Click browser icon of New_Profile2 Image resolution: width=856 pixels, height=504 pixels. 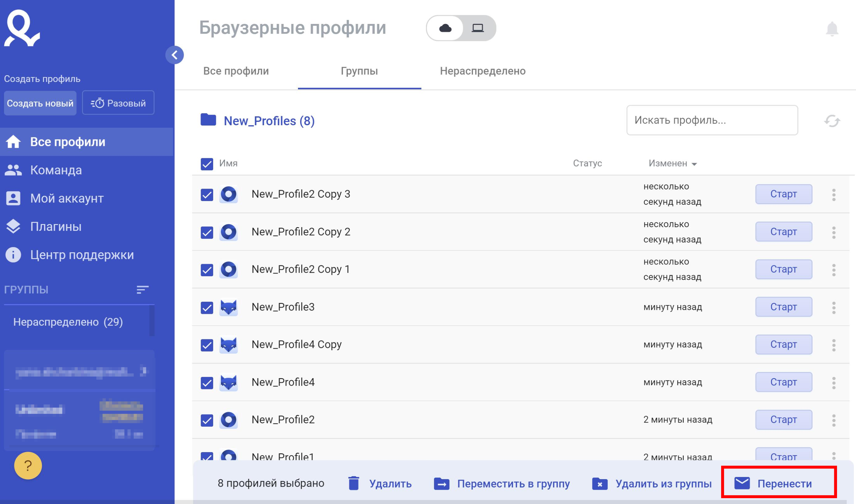pos(229,420)
